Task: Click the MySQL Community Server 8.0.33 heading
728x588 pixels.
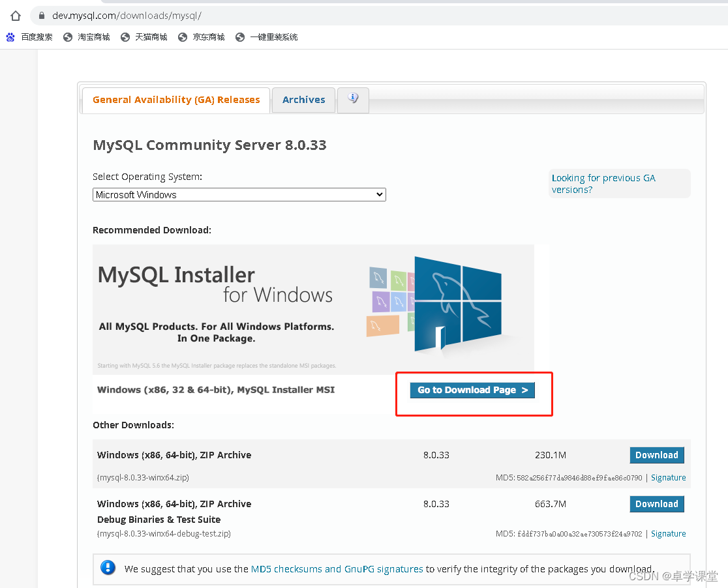Action: pyautogui.click(x=210, y=145)
